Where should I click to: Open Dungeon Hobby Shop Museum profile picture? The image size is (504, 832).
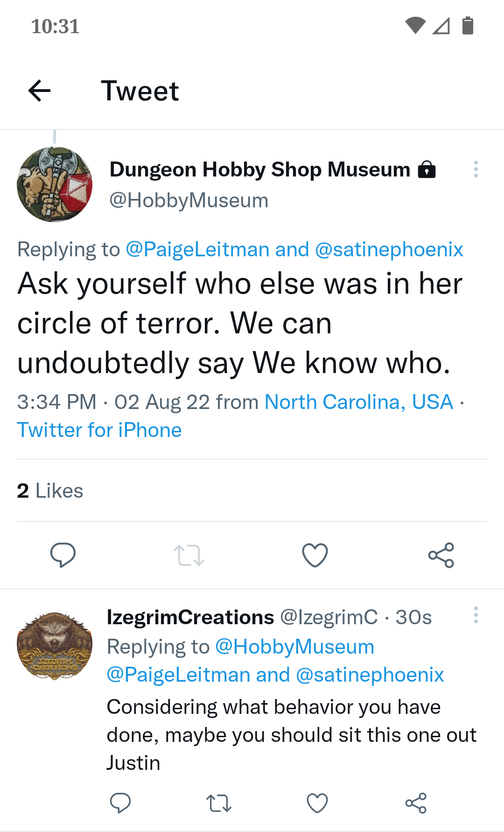point(55,184)
